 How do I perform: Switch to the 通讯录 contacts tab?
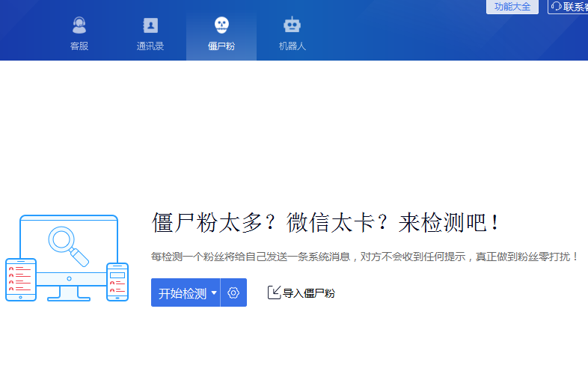[x=150, y=34]
